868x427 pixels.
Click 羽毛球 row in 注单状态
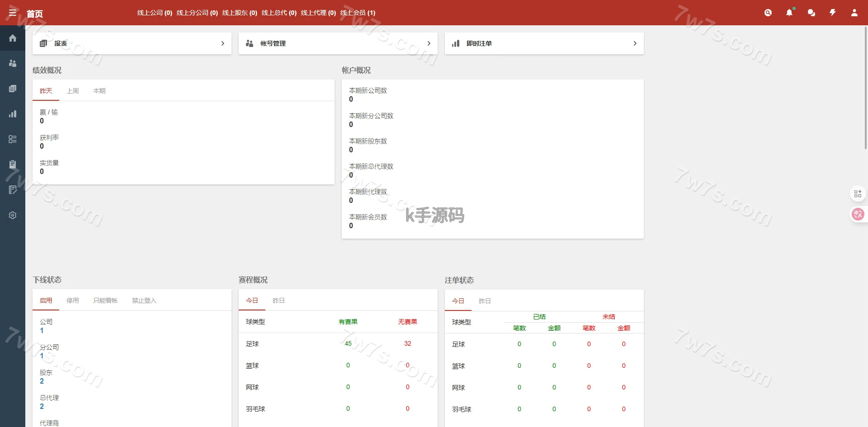pos(544,409)
